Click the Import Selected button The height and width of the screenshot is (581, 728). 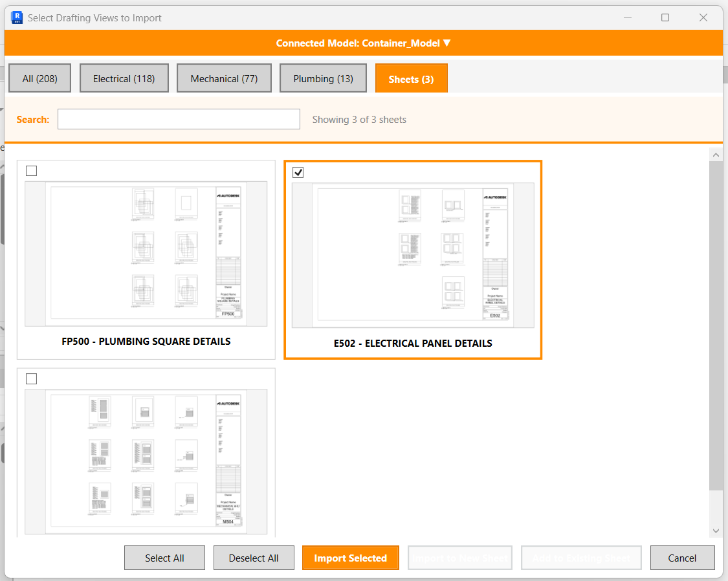coord(350,558)
